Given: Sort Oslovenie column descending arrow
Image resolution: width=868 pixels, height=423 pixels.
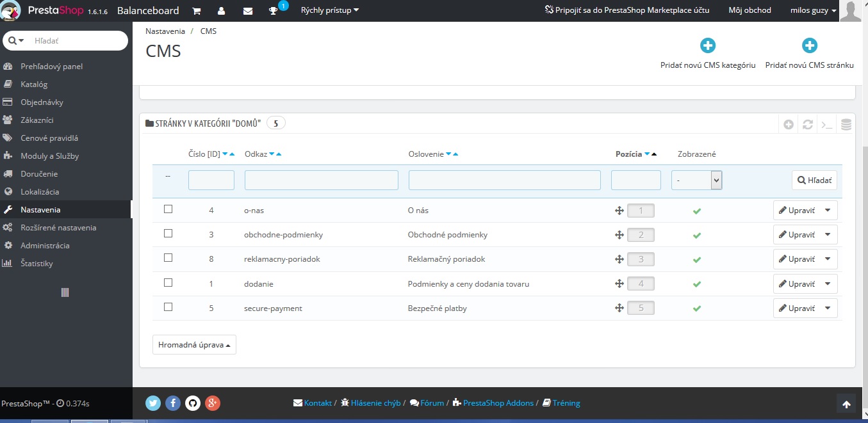Looking at the screenshot, I should click(x=448, y=154).
